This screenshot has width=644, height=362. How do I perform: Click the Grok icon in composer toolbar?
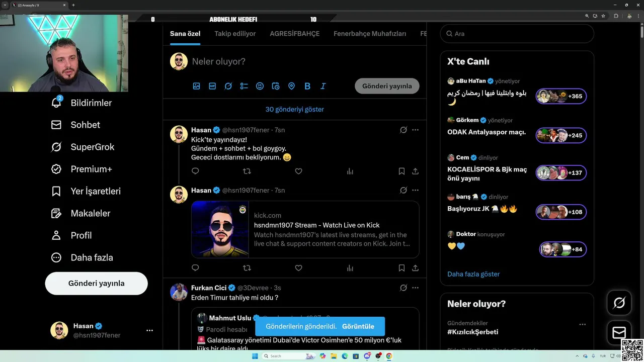click(x=228, y=86)
